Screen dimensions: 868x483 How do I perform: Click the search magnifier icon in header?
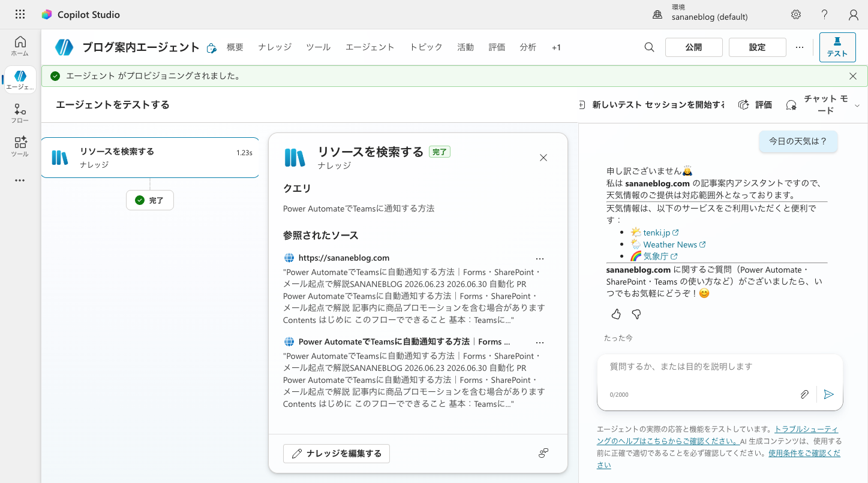649,47
